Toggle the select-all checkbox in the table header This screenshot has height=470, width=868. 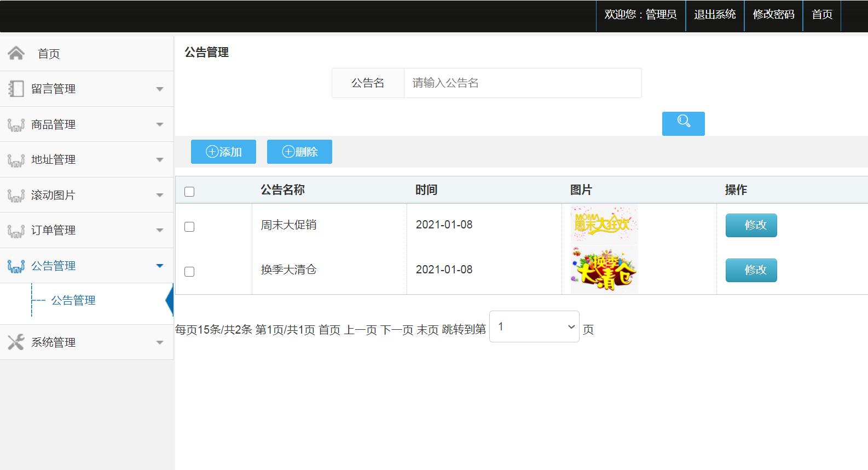click(189, 191)
